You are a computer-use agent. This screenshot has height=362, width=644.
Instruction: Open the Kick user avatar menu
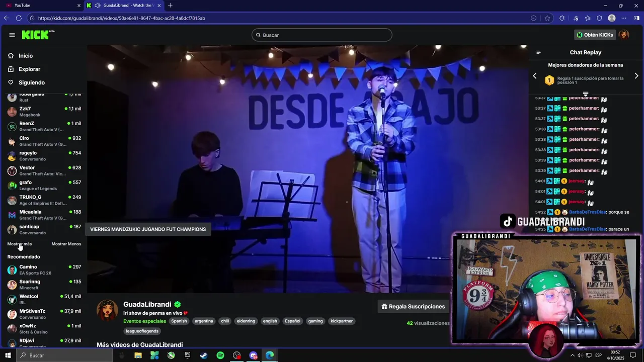624,35
